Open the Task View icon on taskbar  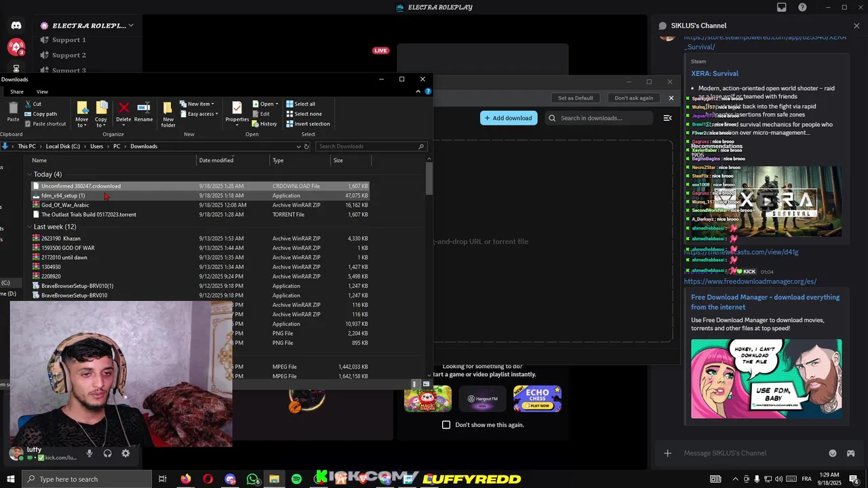pos(163,479)
